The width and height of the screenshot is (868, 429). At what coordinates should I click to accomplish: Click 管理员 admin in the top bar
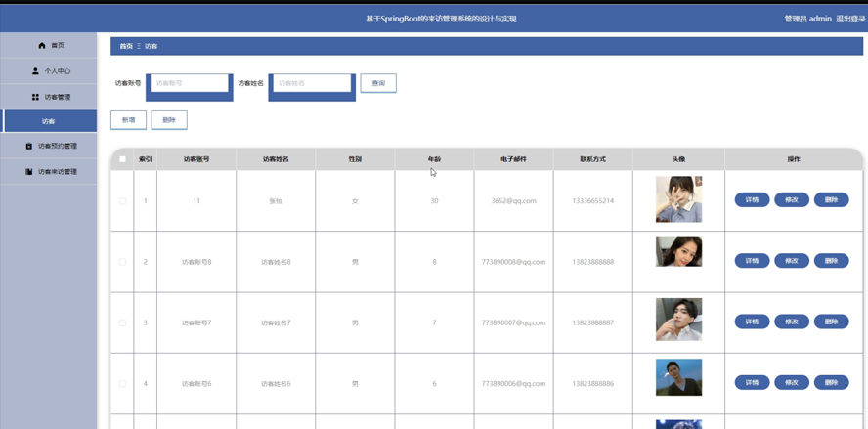(x=808, y=19)
